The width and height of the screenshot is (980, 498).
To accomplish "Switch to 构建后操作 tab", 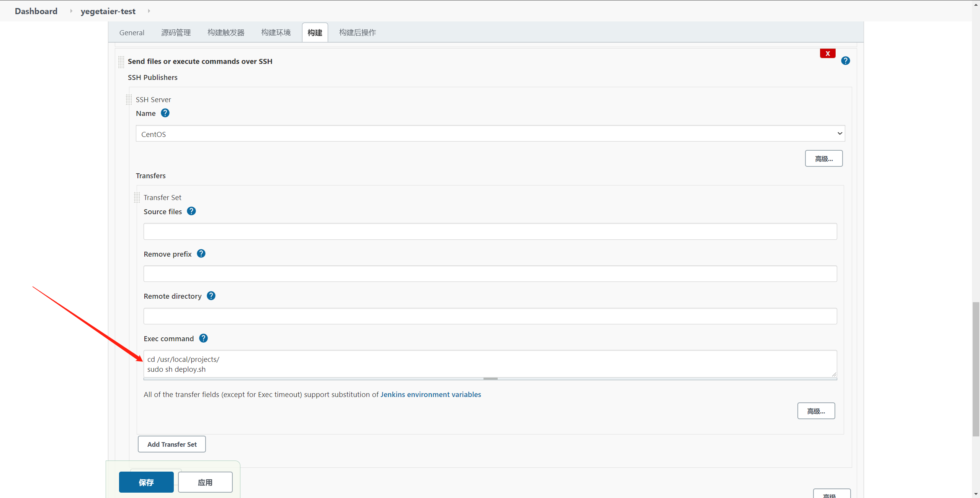I will pyautogui.click(x=357, y=33).
